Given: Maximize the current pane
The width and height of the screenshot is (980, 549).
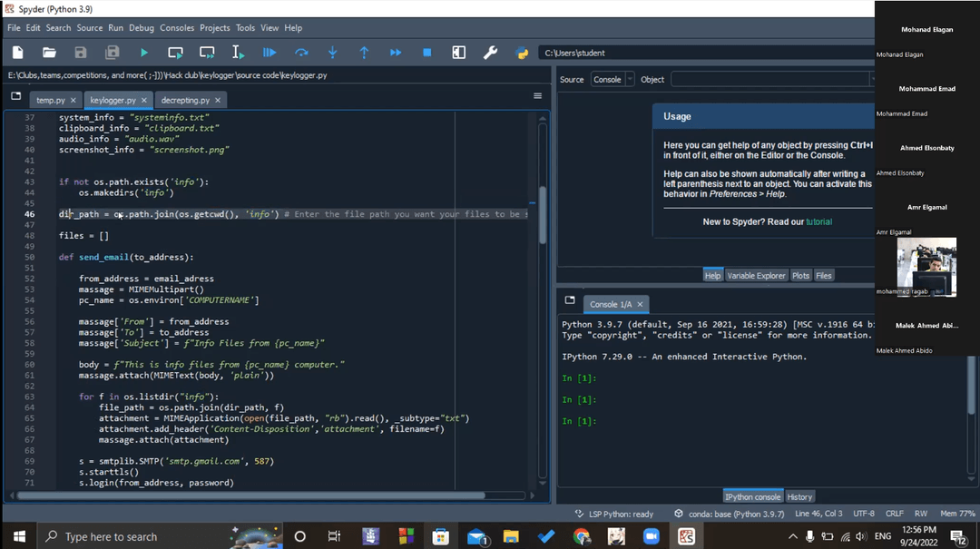Looking at the screenshot, I should coord(459,53).
